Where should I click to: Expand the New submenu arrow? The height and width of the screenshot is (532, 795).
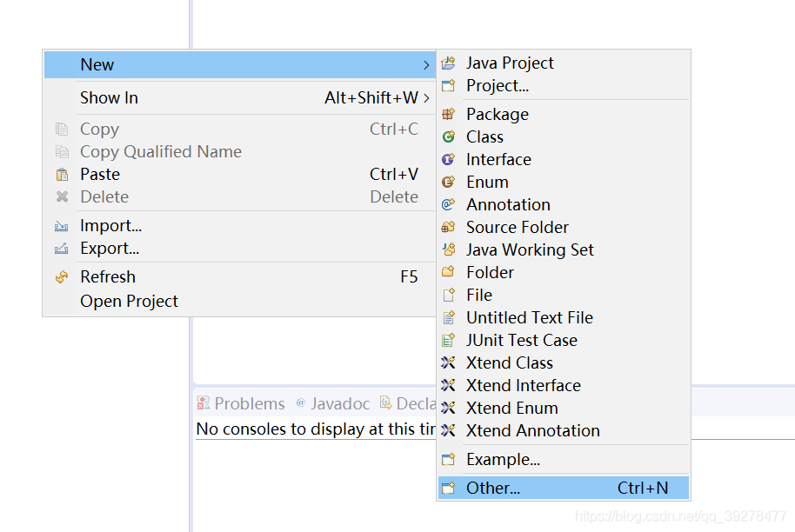point(426,65)
